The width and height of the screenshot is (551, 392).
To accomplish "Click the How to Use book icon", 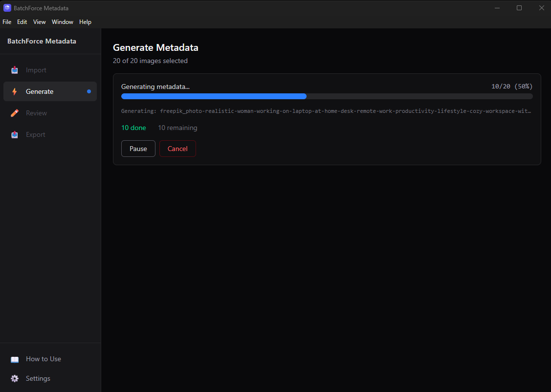I will point(15,359).
